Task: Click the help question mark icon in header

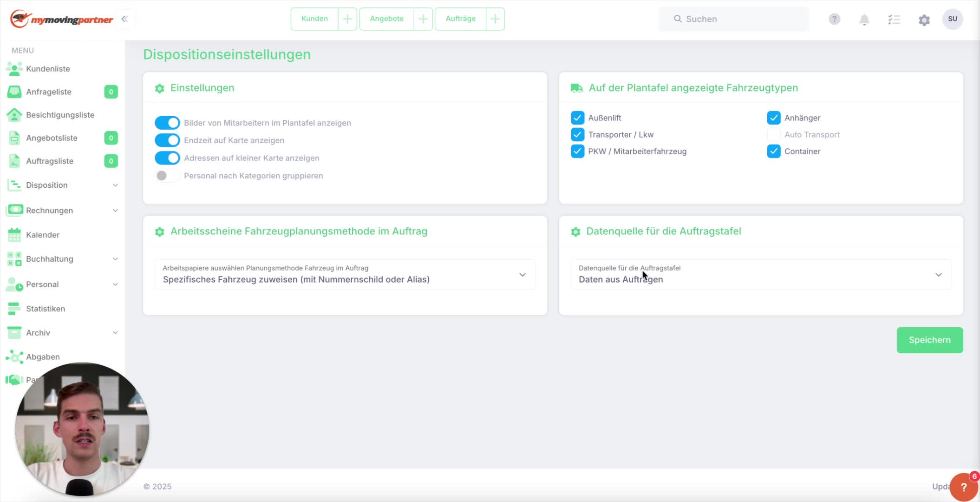Action: pyautogui.click(x=834, y=19)
